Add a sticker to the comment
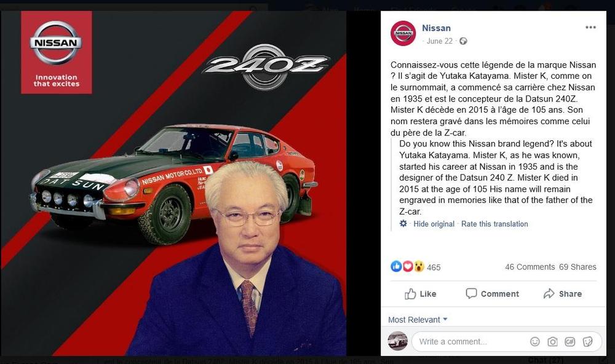Screen dimensions: 615x364 [x=587, y=342]
